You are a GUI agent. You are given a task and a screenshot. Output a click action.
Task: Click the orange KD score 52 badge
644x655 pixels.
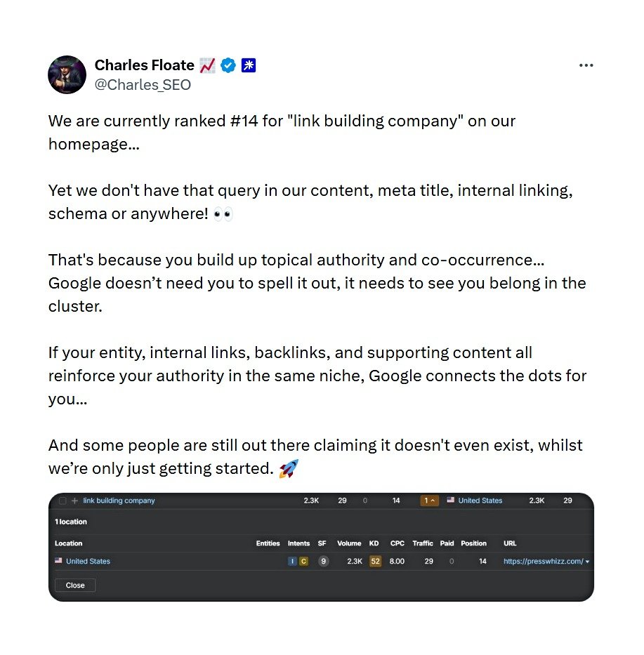click(x=374, y=561)
